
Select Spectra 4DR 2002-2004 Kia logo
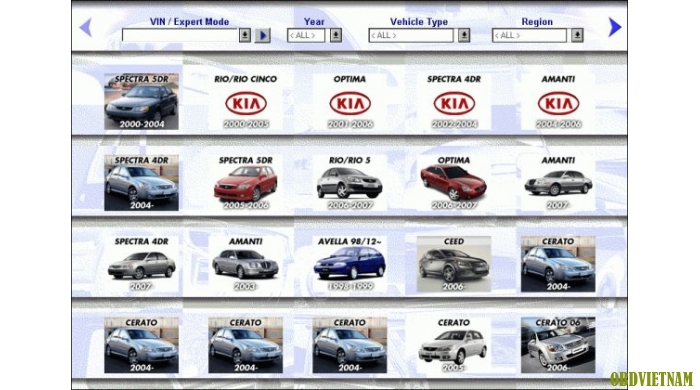tap(454, 104)
